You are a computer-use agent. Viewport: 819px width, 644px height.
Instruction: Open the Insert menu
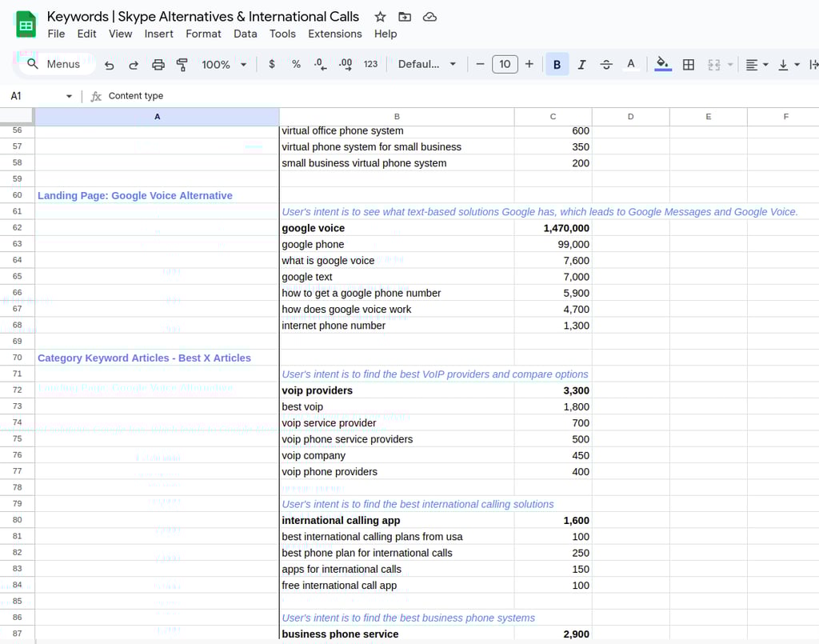point(159,34)
